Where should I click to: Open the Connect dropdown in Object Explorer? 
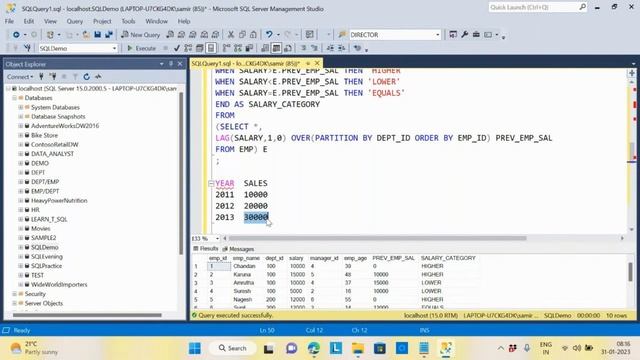pos(20,76)
